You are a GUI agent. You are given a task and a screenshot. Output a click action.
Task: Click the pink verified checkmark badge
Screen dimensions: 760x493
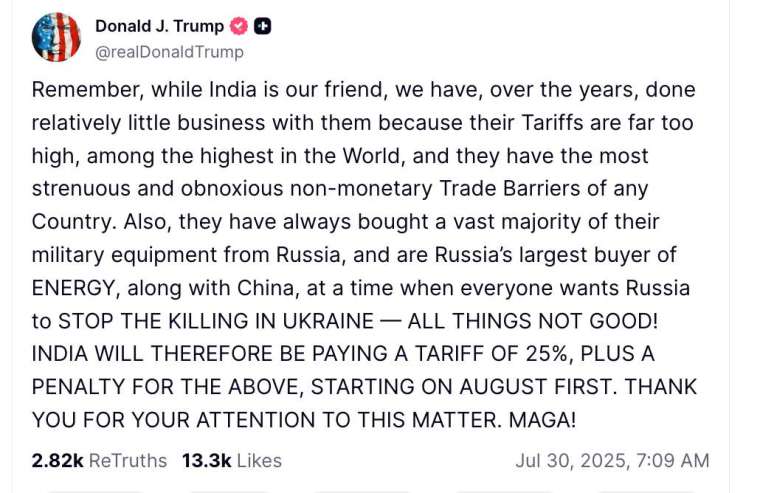click(x=238, y=26)
